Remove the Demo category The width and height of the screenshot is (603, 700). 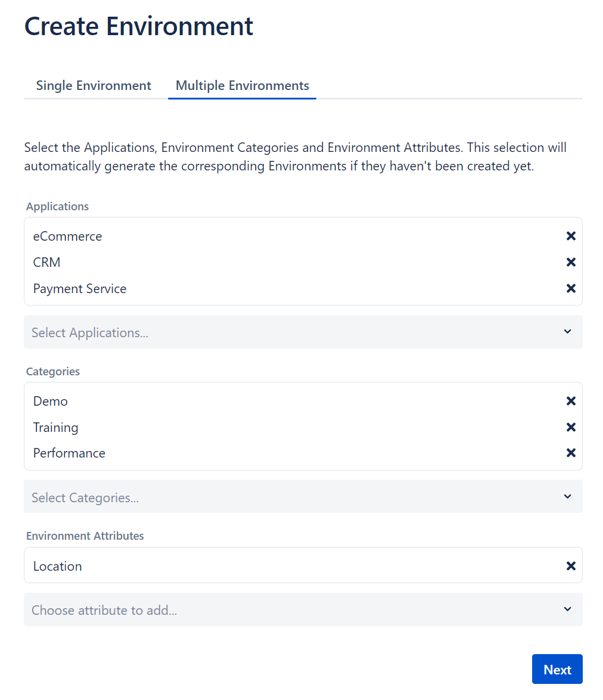click(571, 402)
